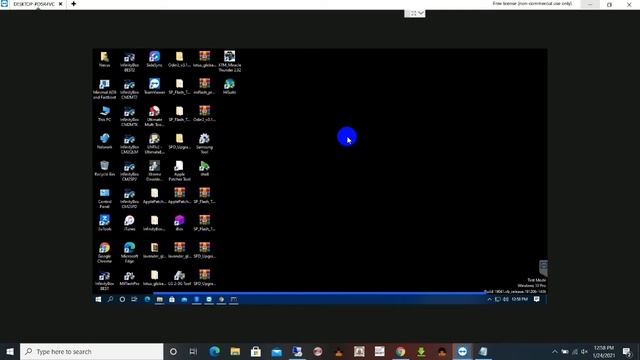Show hidden tray icons on remote taskbar
Viewport: 640px width, 360px height.
tap(489, 299)
